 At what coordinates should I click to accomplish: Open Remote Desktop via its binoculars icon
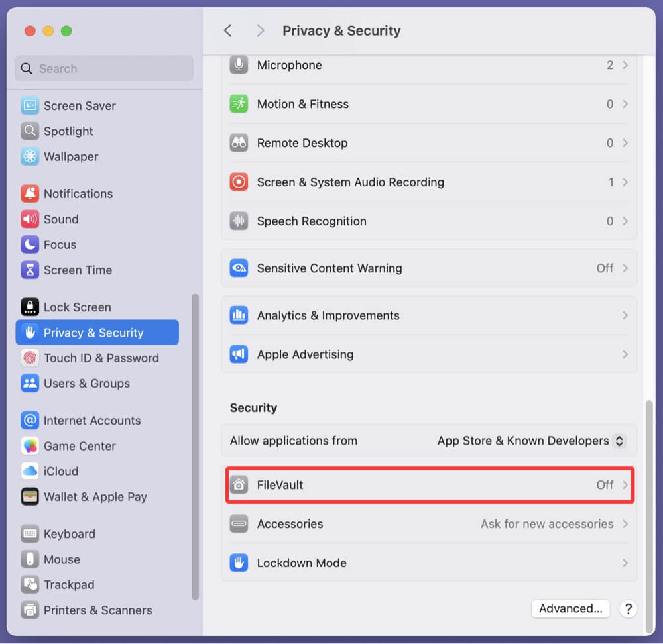239,143
